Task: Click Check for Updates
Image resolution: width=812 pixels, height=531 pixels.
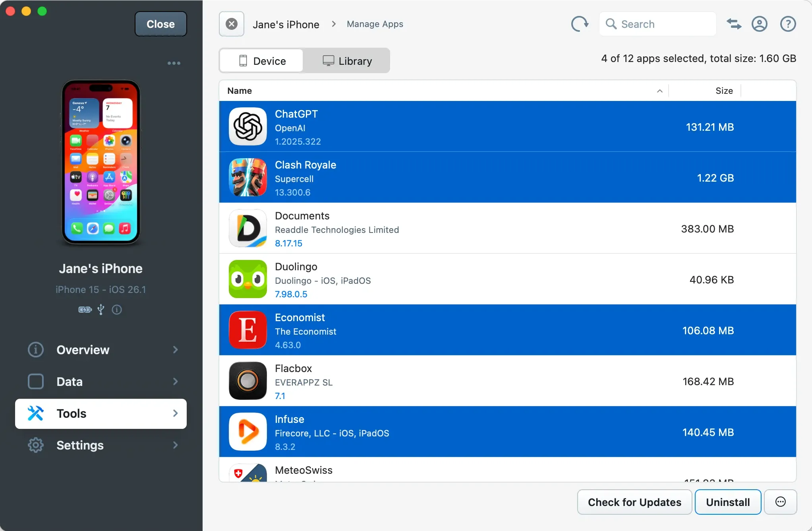Action: pos(634,502)
